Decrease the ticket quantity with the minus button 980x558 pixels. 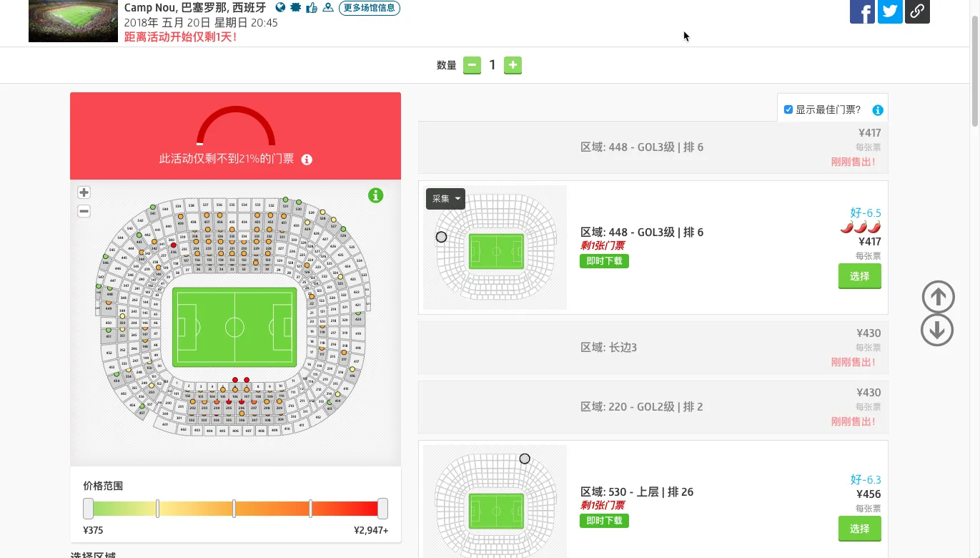[472, 65]
